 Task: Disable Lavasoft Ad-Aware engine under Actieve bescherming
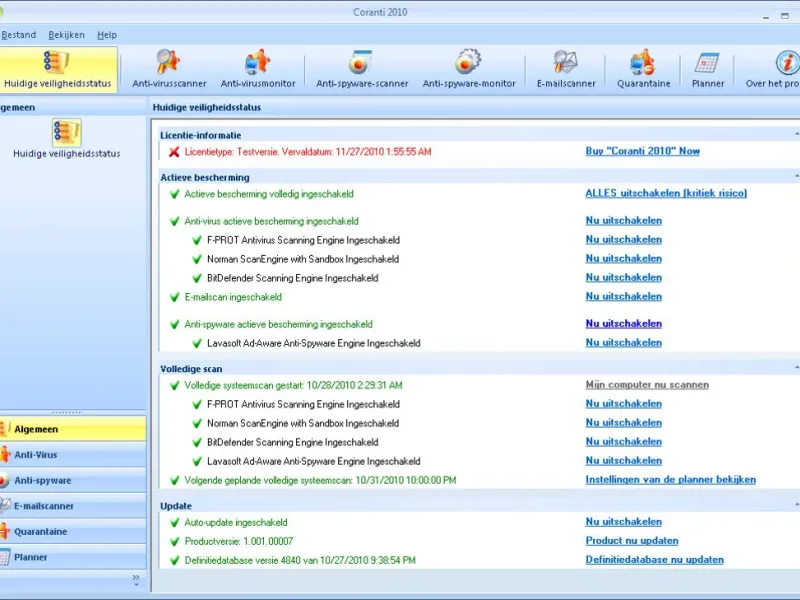623,343
